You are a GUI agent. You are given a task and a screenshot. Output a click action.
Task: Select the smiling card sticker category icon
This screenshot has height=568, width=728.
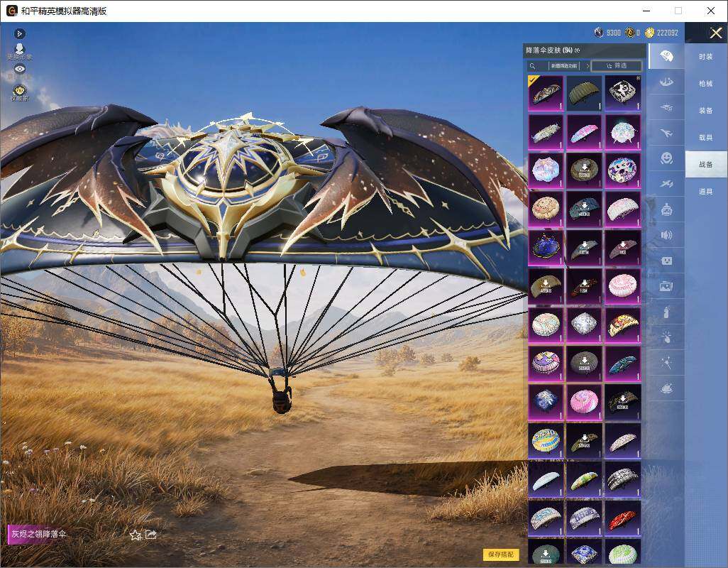click(666, 261)
